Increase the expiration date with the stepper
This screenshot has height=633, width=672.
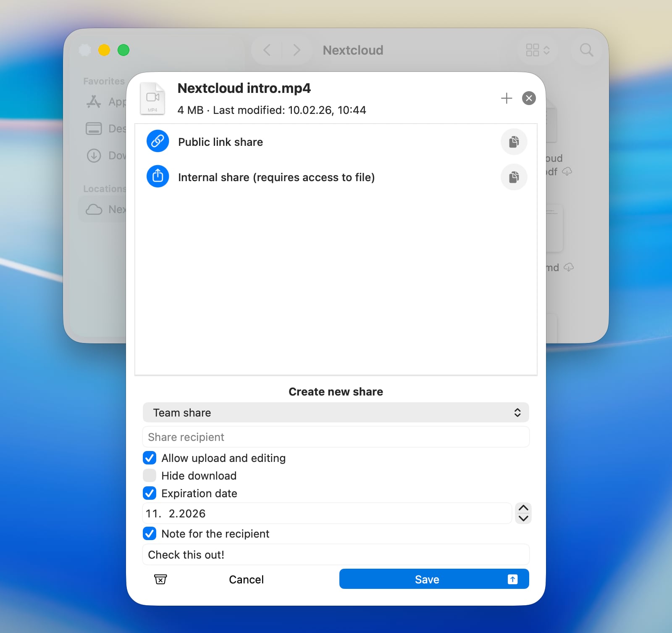(523, 509)
